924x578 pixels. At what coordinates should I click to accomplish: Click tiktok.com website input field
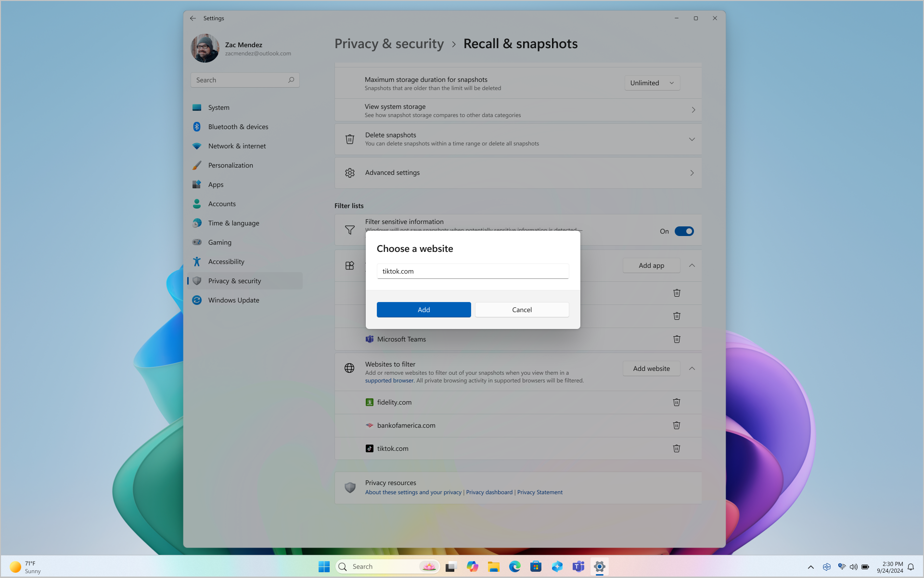click(x=473, y=271)
